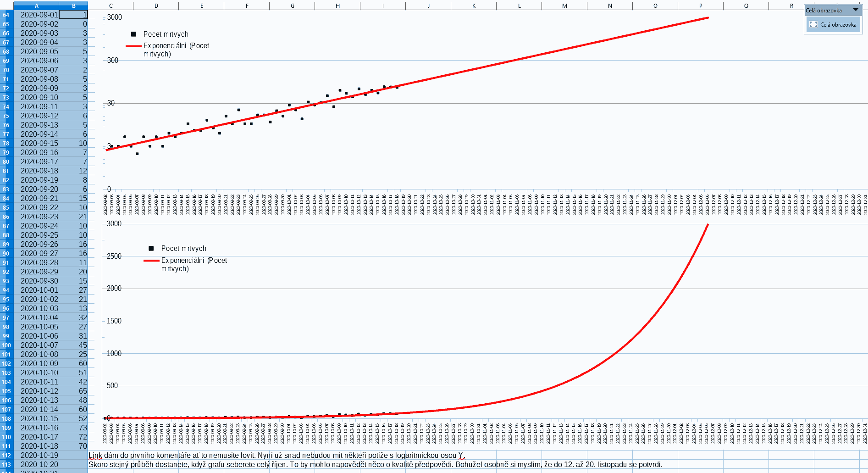Select row header 64
Viewport: 868px width, 473px height.
6,15
